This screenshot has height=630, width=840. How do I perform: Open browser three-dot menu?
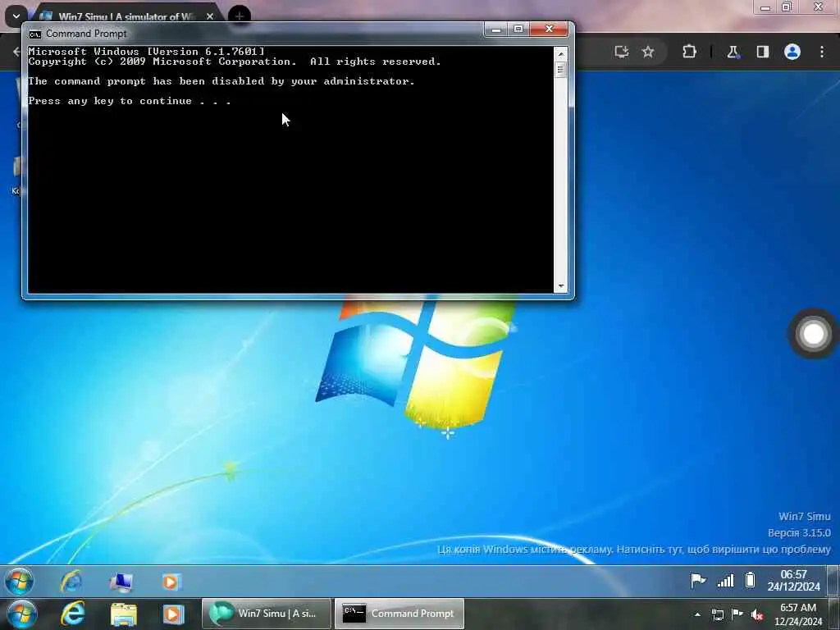click(x=822, y=52)
